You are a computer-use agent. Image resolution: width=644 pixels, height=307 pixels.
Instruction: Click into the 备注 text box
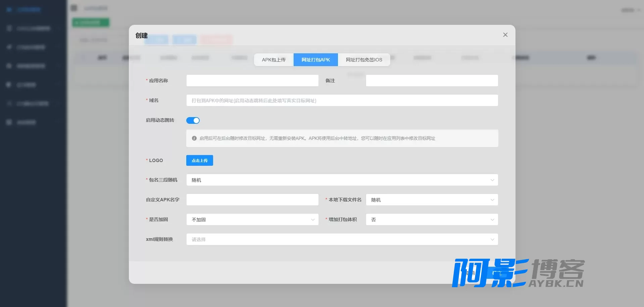tap(432, 81)
